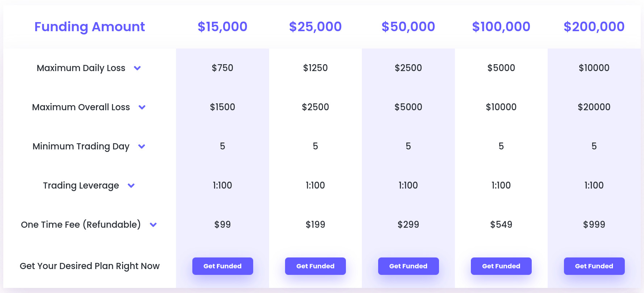Viewport: 644px width, 293px height.
Task: Click Get Funded for the $200,000 plan
Action: 594,266
